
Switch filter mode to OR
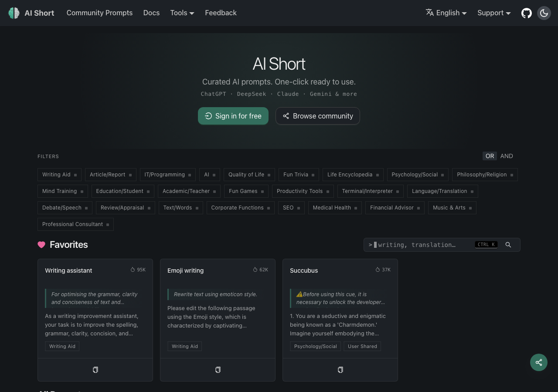click(490, 156)
